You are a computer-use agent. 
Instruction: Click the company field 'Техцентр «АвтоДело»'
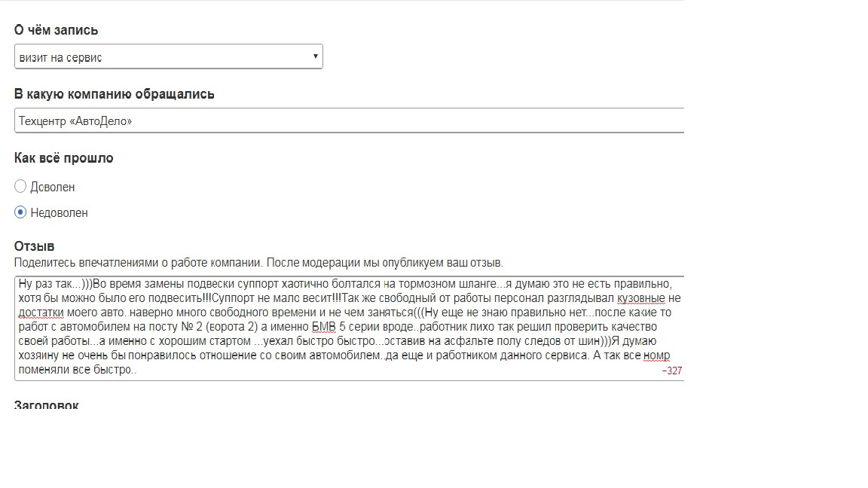350,120
